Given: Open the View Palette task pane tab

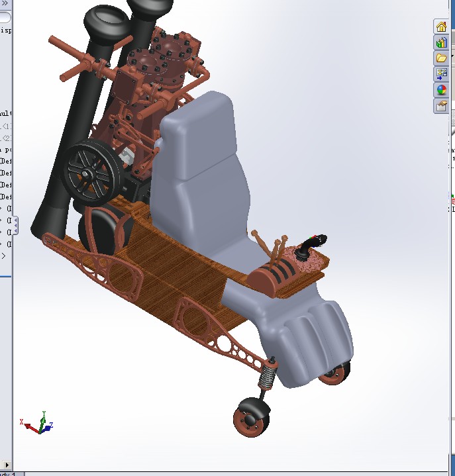Looking at the screenshot, I should click(441, 73).
